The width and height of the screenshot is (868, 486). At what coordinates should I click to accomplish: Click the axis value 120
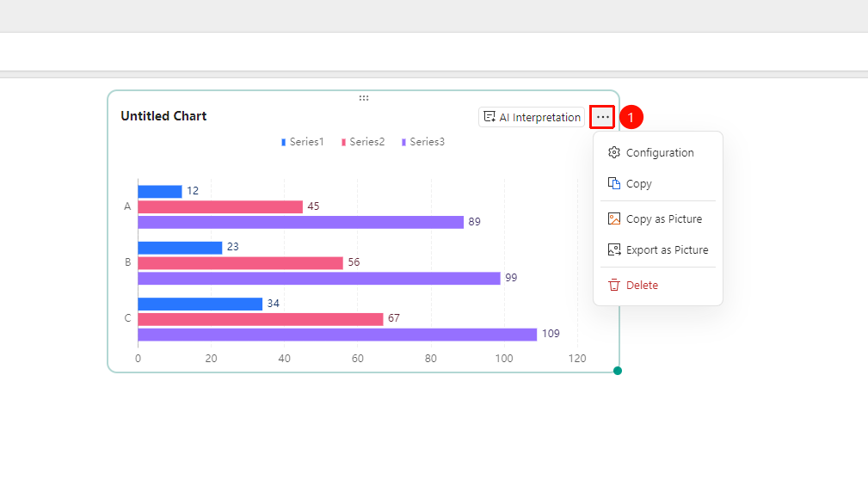pyautogui.click(x=577, y=359)
